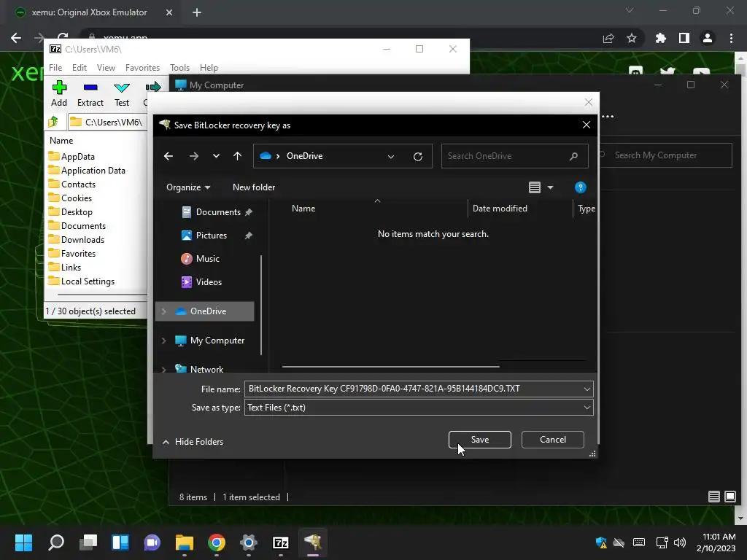
Task: Select Local Settings folder in 7-Zip
Action: tap(82, 281)
